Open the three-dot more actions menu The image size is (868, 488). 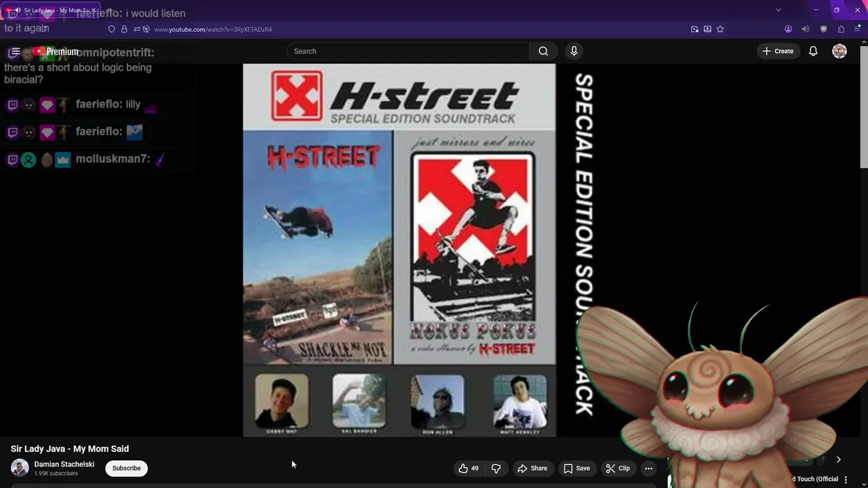click(x=649, y=468)
